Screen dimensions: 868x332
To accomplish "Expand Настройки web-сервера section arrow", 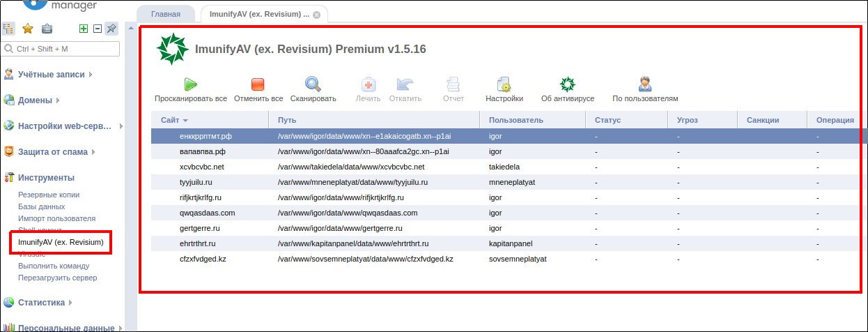I will [x=120, y=126].
